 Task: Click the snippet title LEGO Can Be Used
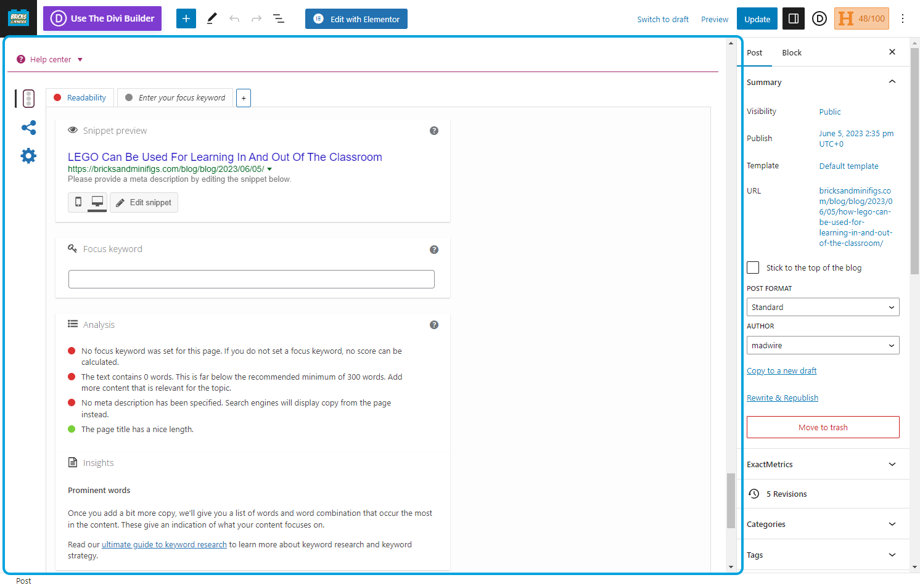click(x=225, y=157)
